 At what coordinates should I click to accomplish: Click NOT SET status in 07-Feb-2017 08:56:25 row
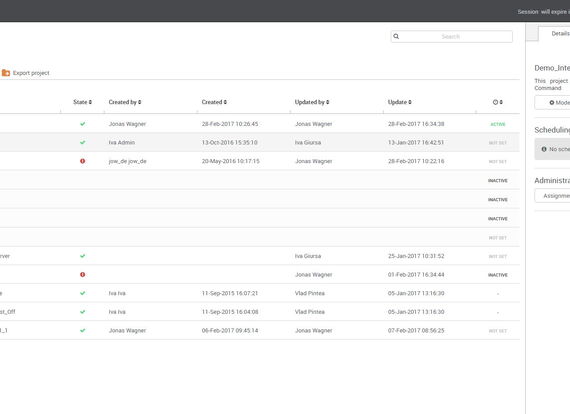click(x=498, y=331)
